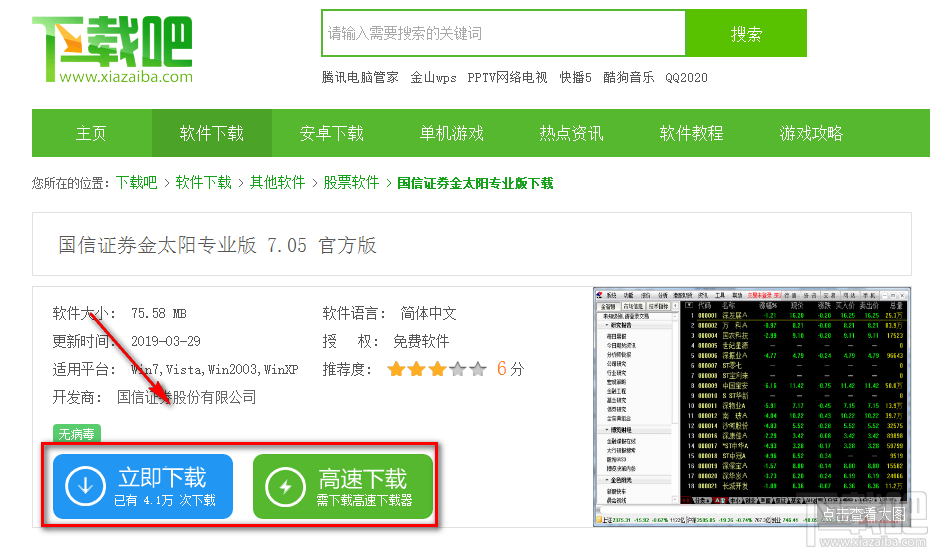Click the lightning icon on 高速下载
The width and height of the screenshot is (930, 547).
click(x=285, y=487)
